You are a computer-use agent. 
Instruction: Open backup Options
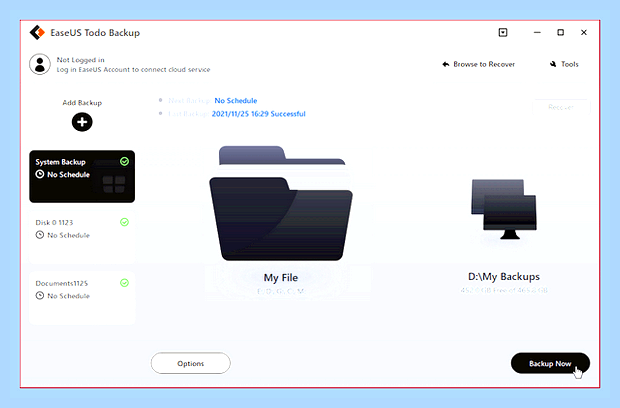point(191,363)
